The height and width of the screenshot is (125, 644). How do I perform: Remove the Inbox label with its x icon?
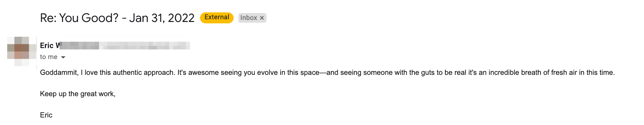[x=262, y=18]
